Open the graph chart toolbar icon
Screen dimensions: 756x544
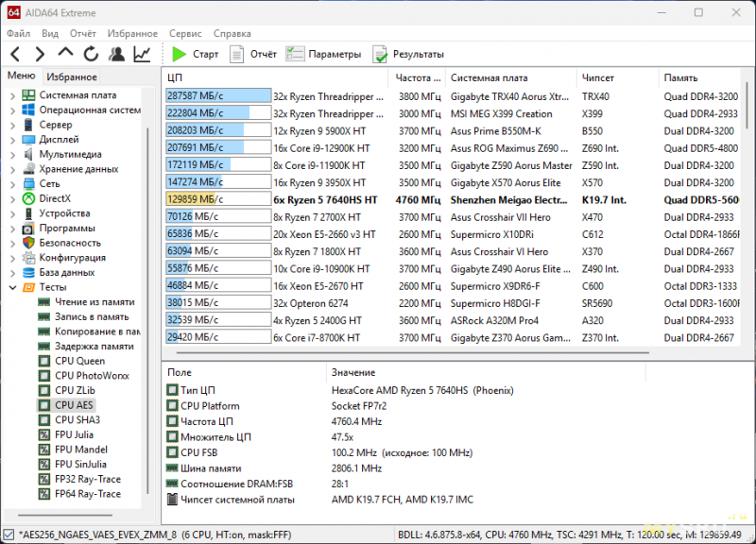point(142,54)
